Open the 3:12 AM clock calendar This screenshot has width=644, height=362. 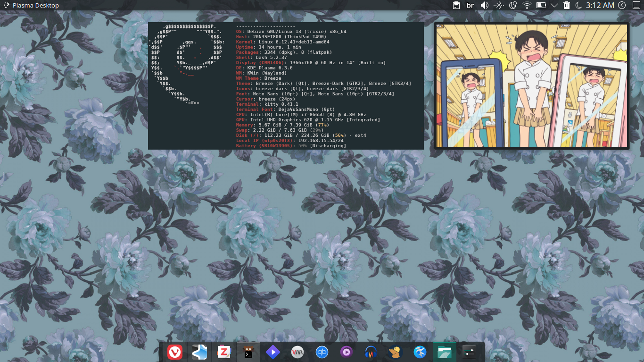click(600, 5)
